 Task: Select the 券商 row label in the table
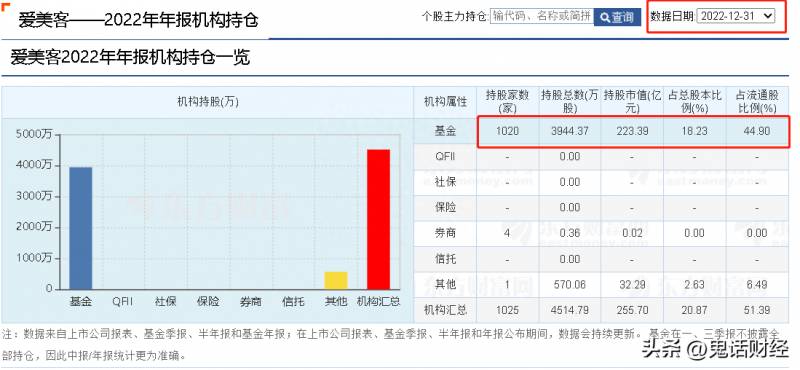tap(445, 233)
